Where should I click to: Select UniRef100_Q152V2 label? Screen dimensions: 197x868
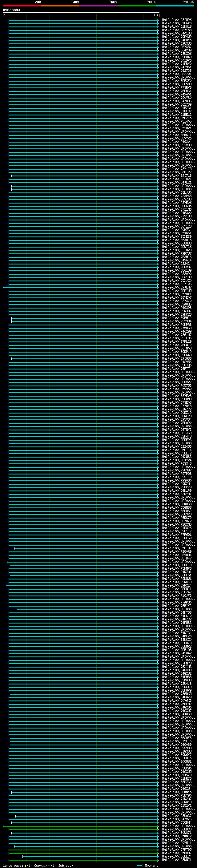(x=176, y=806)
